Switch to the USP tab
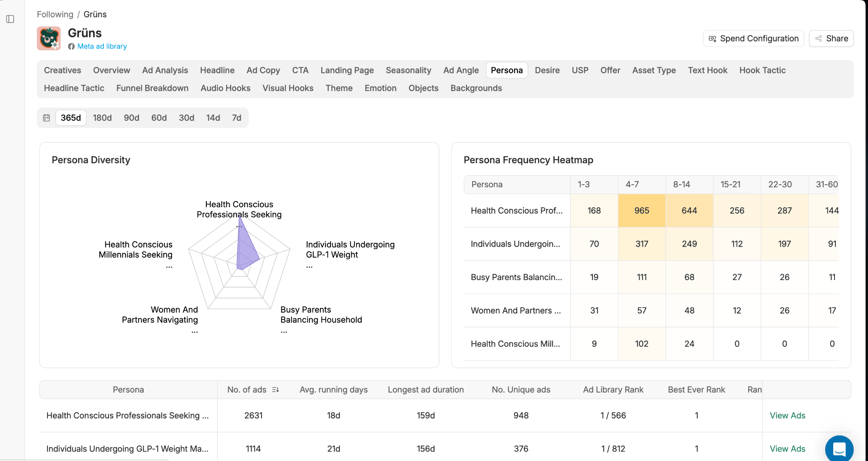Screen dimensions: 868x461 click(580, 70)
